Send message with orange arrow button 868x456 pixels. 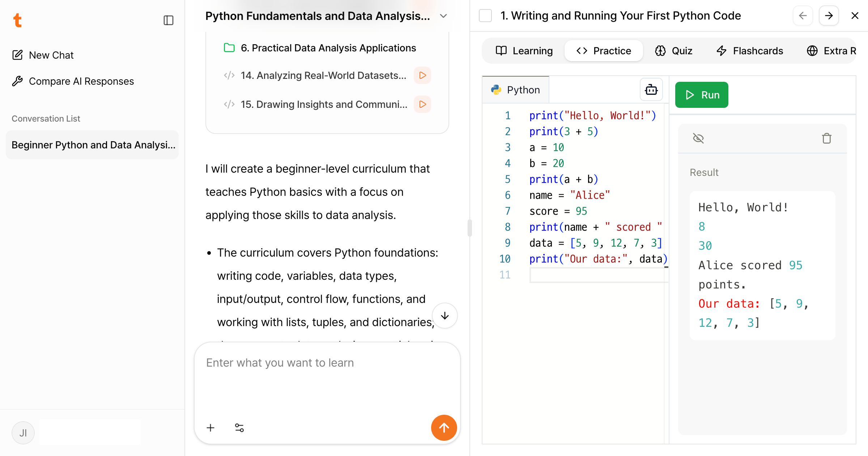tap(444, 428)
